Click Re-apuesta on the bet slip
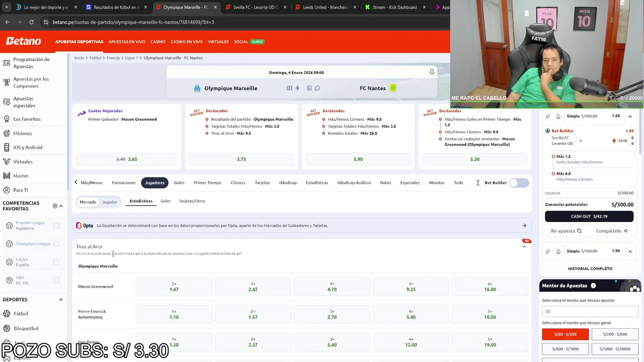The image size is (644, 362). (566, 231)
